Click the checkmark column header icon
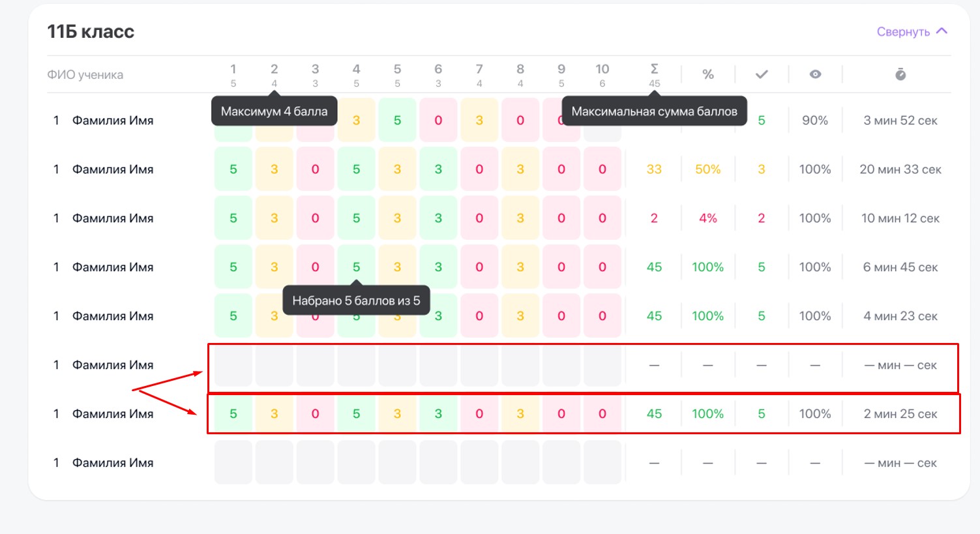This screenshot has height=534, width=980. [762, 74]
